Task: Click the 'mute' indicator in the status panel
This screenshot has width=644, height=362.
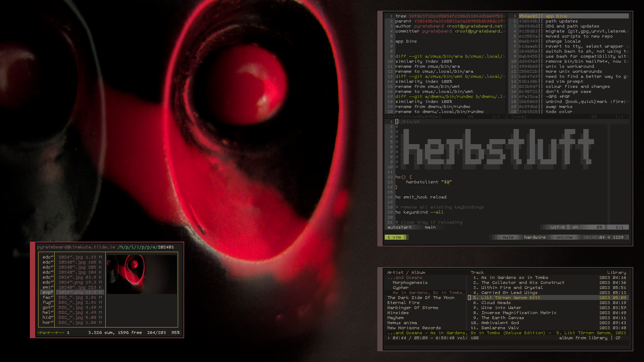Action: 508,237
